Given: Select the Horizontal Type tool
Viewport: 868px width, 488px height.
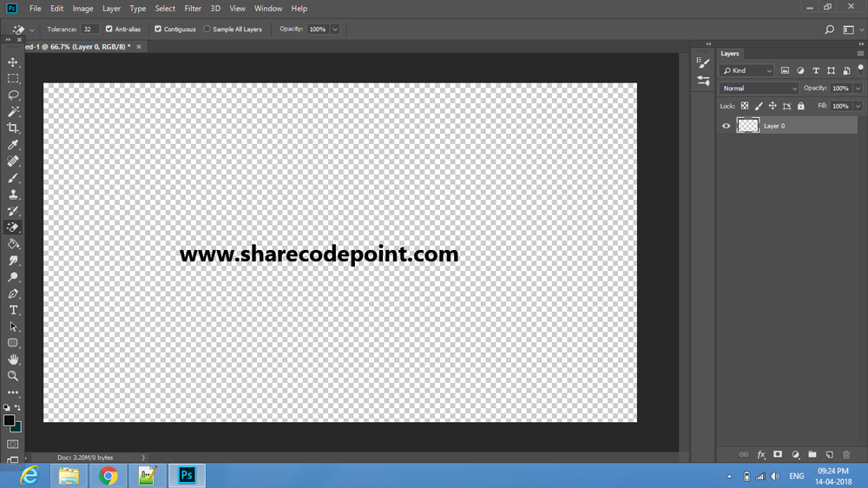Looking at the screenshot, I should (x=13, y=310).
